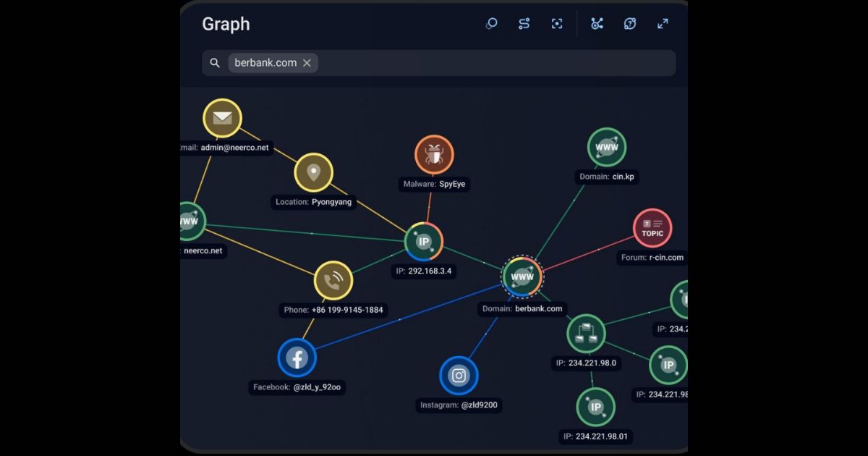
Task: Remove the berbank.com search tag
Action: pos(307,63)
